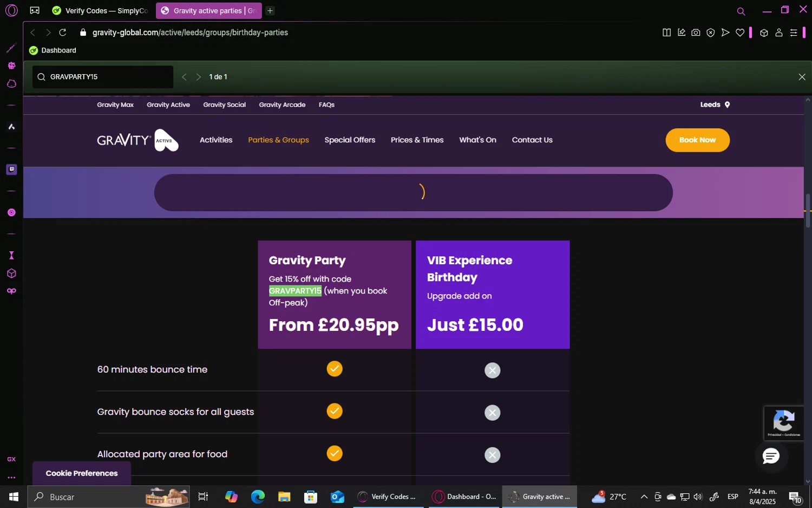
Task: Open the Gravity Social link
Action: coord(224,105)
